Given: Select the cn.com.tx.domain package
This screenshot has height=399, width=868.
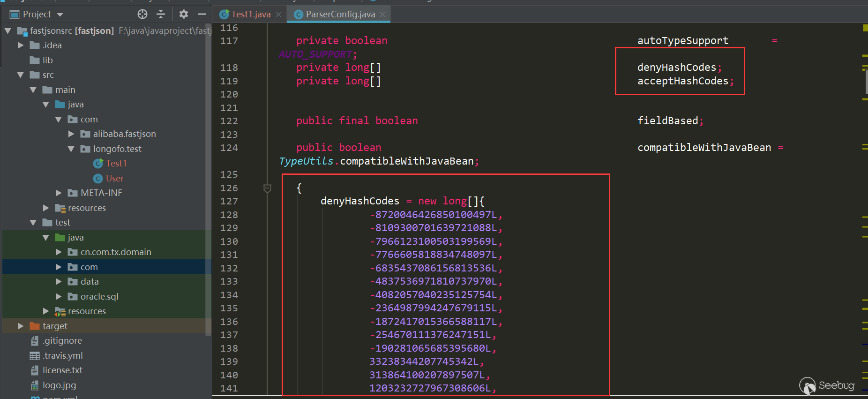Looking at the screenshot, I should click(115, 252).
